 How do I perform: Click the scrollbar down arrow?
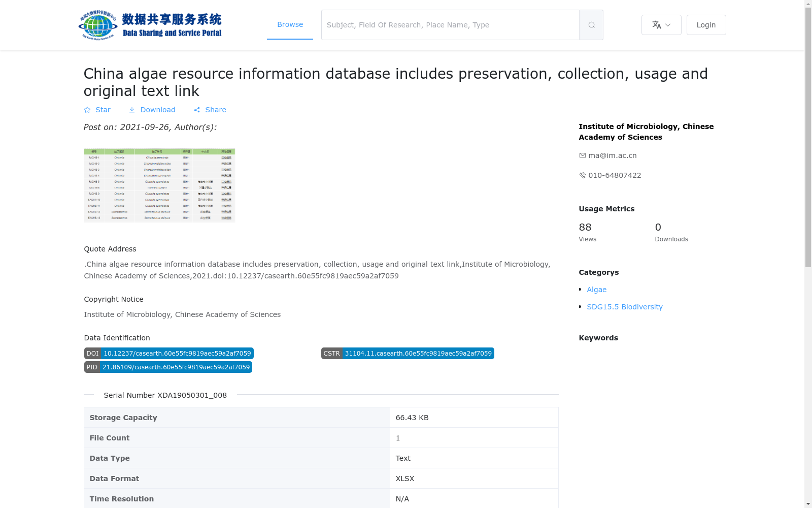pos(808,504)
